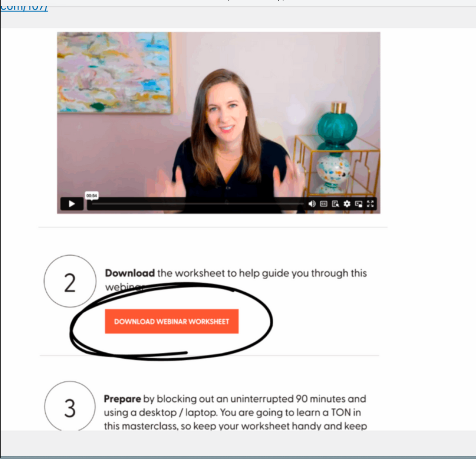Play the webinar intro video
The width and height of the screenshot is (476, 459).
click(x=72, y=204)
